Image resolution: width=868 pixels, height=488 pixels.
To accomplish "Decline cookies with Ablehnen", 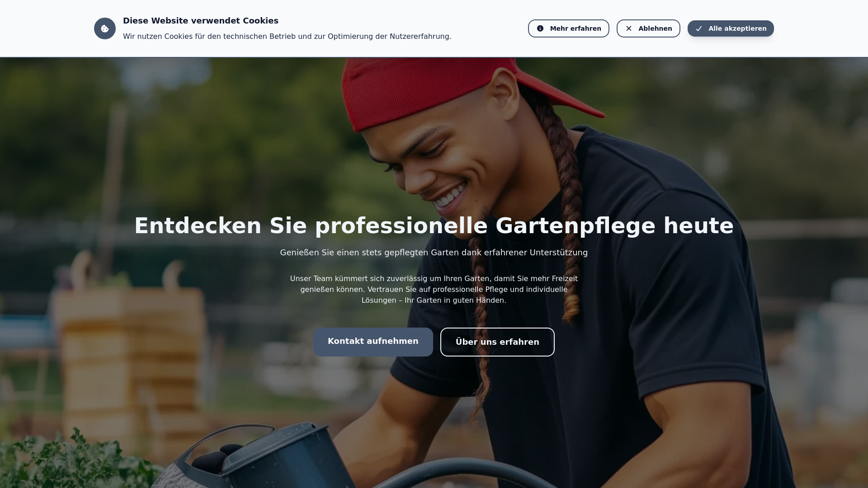I will (x=648, y=28).
